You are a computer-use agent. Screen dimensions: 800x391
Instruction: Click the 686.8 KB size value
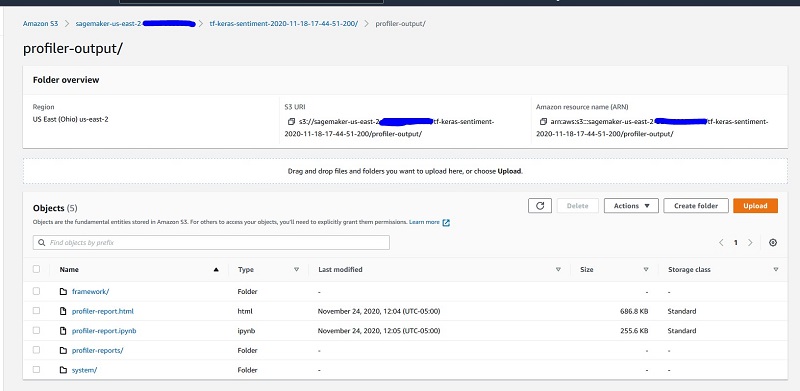coord(634,311)
